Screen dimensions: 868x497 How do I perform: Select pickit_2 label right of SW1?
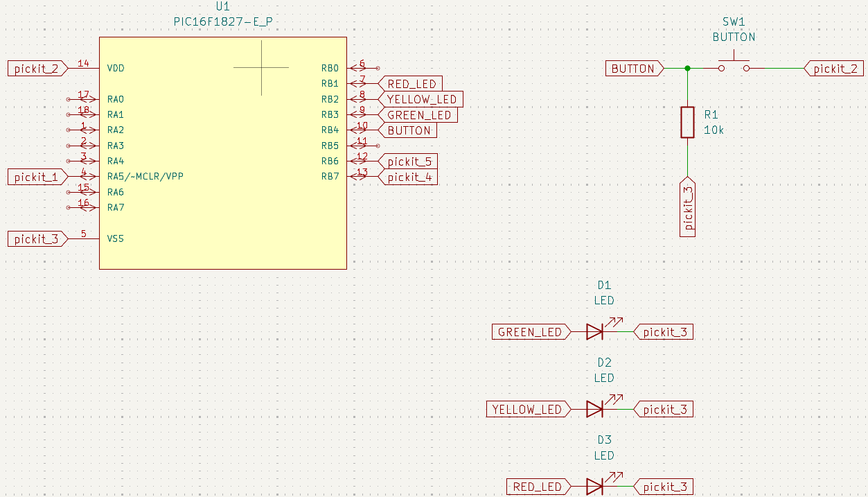[x=833, y=69]
